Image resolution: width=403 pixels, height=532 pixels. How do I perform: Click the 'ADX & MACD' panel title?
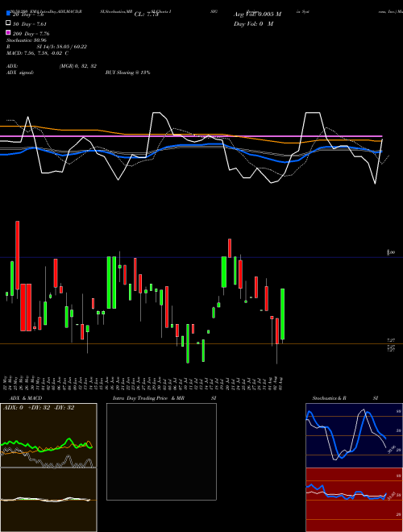26,398
